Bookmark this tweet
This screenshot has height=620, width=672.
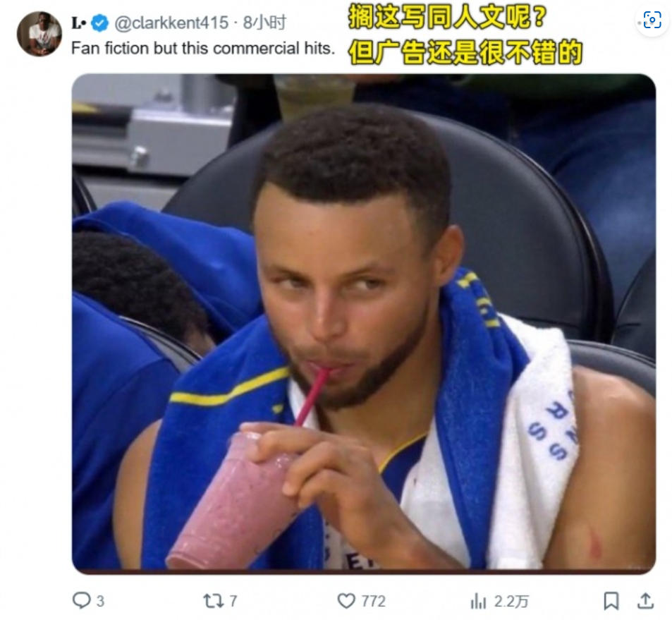(x=611, y=601)
